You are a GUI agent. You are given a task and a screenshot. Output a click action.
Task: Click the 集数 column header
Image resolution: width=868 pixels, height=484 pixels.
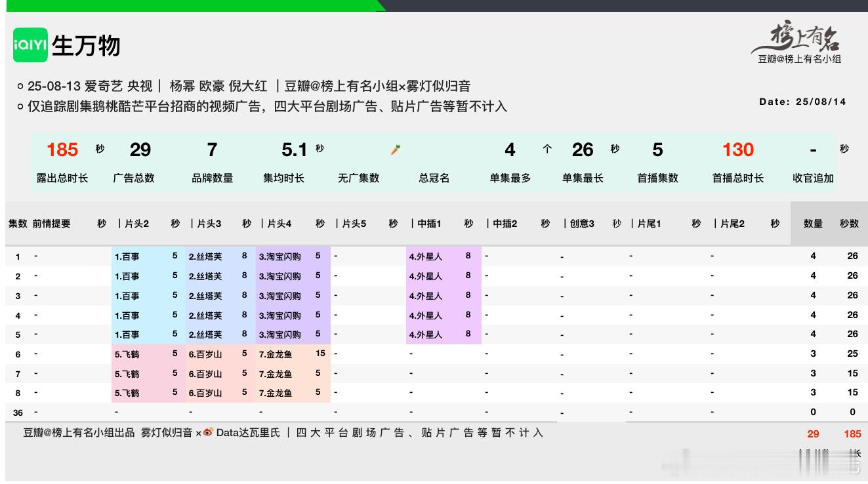pos(18,224)
